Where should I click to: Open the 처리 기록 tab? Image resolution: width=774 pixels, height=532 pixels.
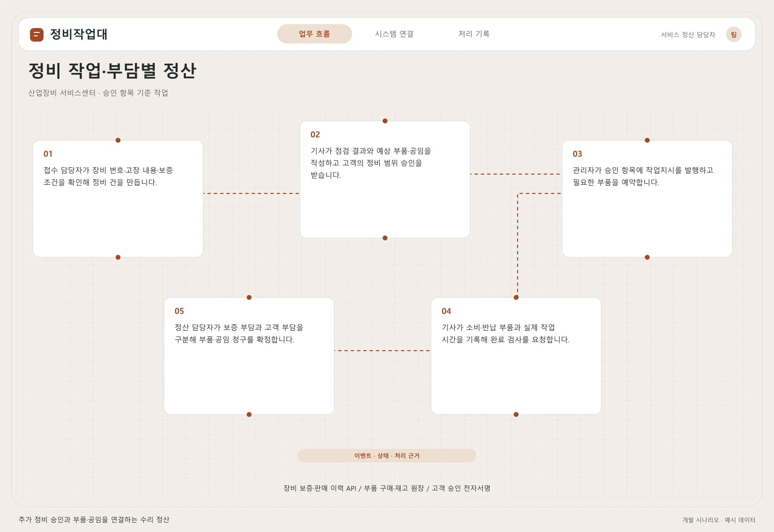coord(474,34)
